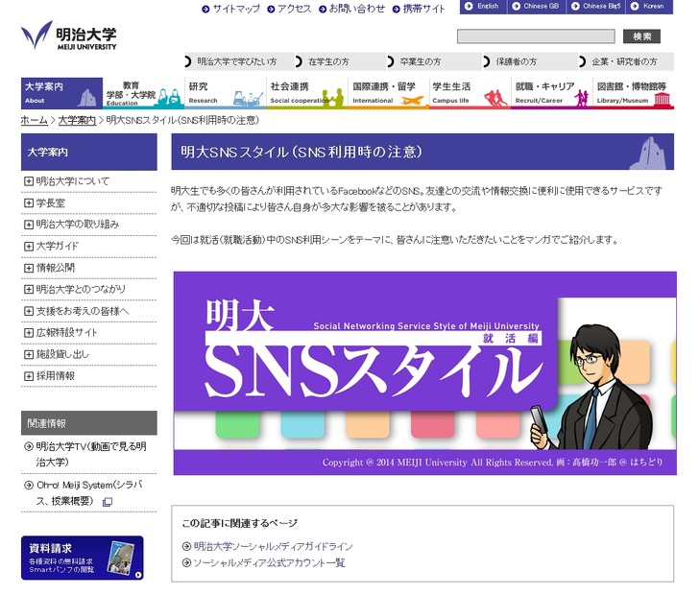Click the 大学案内 sidebar heading
This screenshot has height=595, width=700.
click(89, 152)
